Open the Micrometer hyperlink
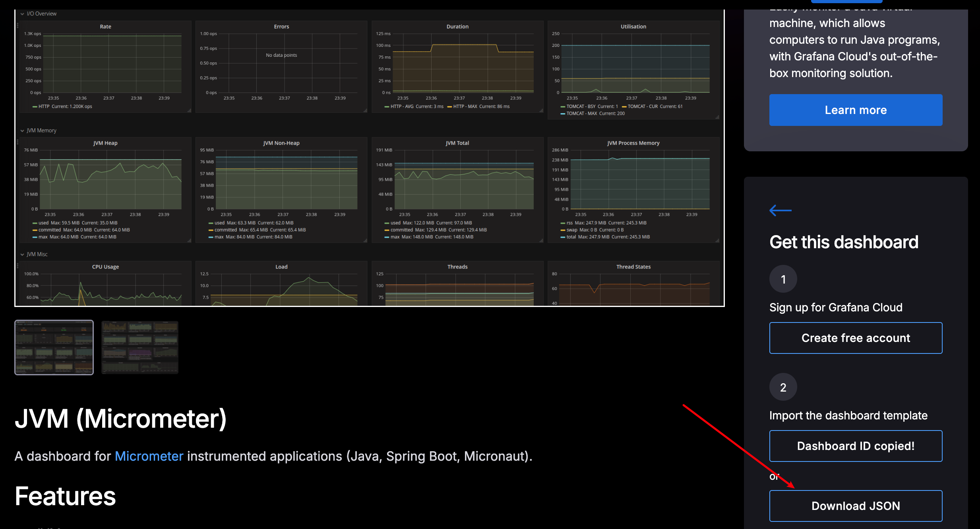This screenshot has height=529, width=980. [x=149, y=456]
